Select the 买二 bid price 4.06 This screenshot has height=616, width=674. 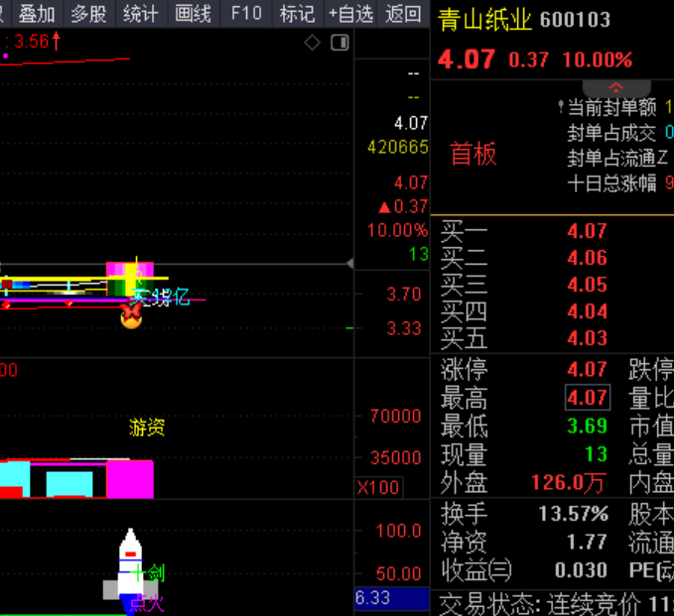point(588,258)
